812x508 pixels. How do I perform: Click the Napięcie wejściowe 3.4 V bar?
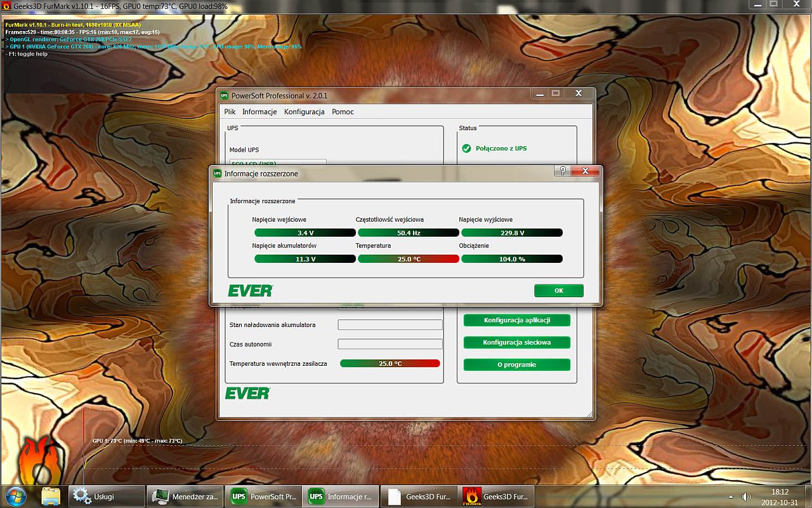(x=305, y=233)
